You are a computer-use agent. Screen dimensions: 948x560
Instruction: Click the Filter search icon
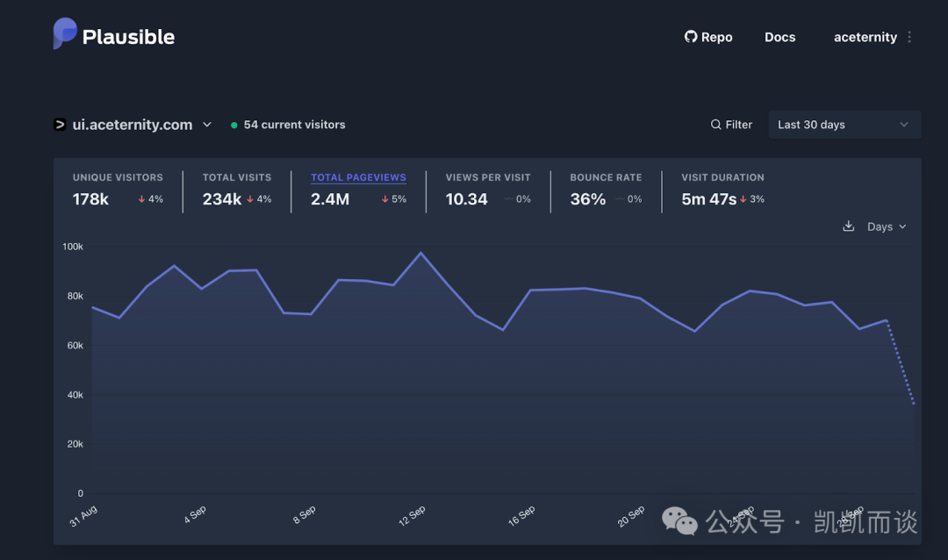coord(716,125)
